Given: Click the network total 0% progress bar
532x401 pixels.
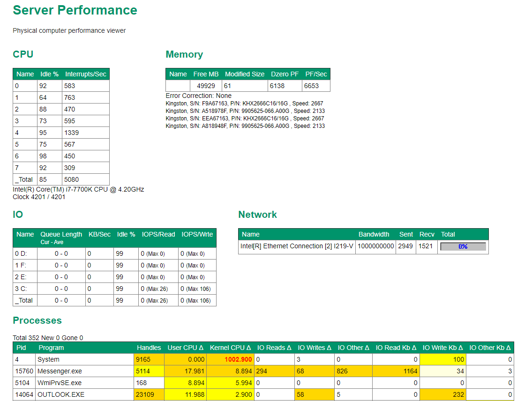Looking at the screenshot, I should coord(463,246).
